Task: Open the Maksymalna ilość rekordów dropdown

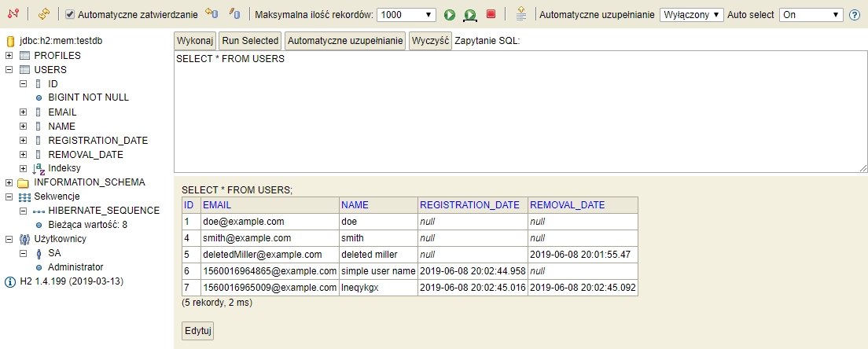Action: (x=406, y=14)
